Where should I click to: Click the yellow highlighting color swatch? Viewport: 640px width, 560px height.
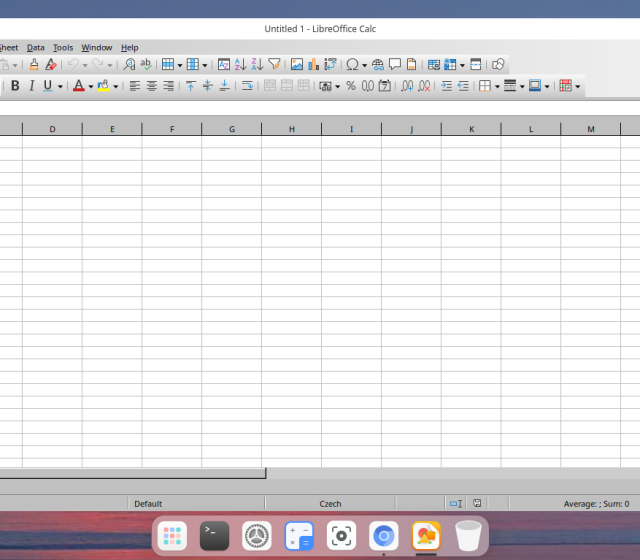(103, 86)
